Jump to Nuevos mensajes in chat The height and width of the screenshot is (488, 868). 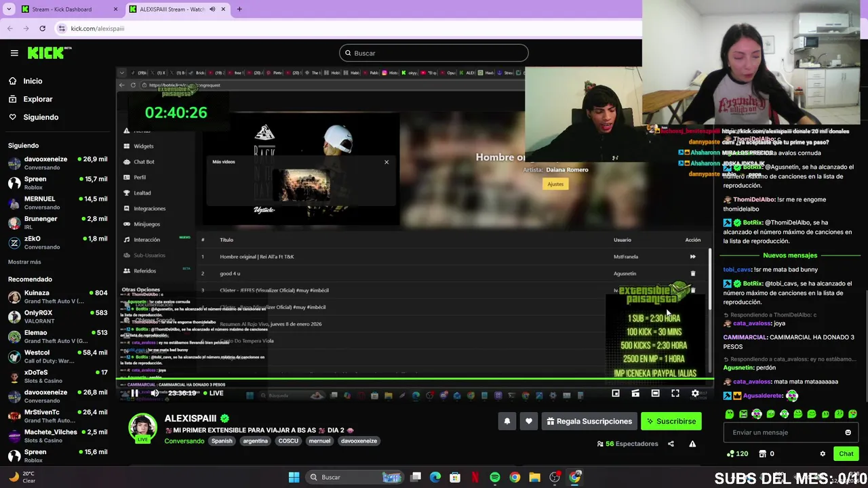(x=790, y=256)
